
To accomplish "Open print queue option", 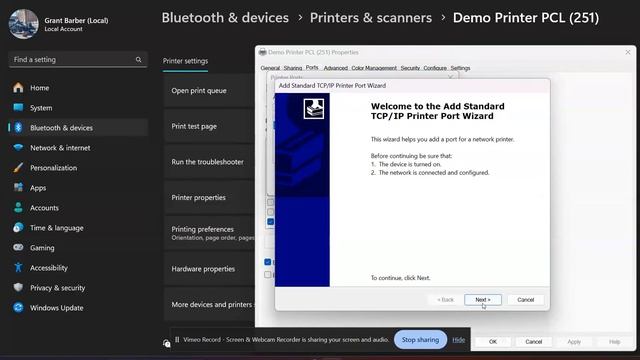I will coord(209,91).
